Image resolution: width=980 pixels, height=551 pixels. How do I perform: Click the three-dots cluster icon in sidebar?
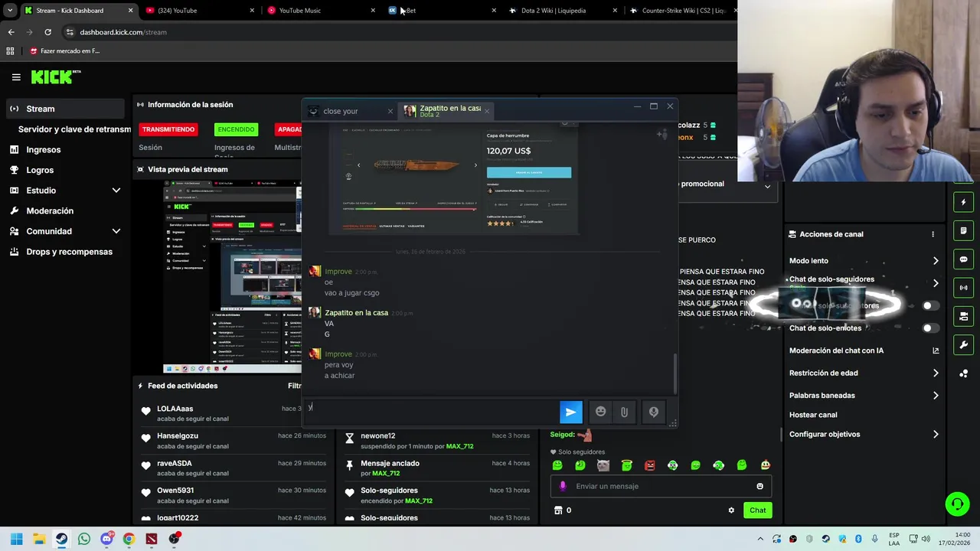click(x=963, y=373)
